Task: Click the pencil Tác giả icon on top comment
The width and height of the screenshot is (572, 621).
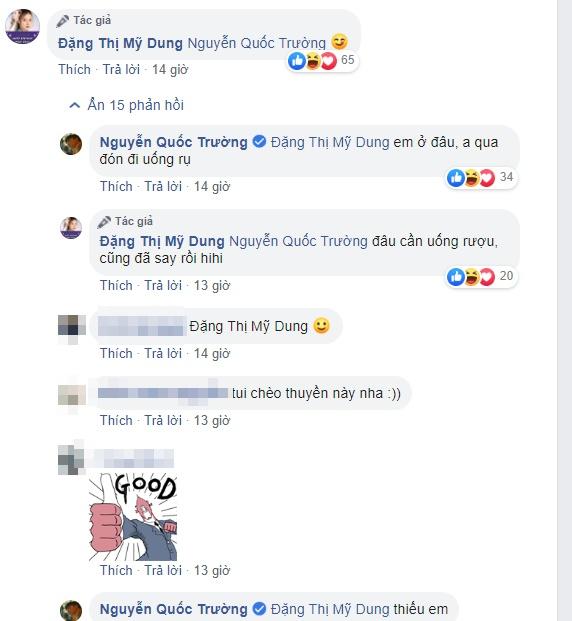Action: (x=63, y=21)
